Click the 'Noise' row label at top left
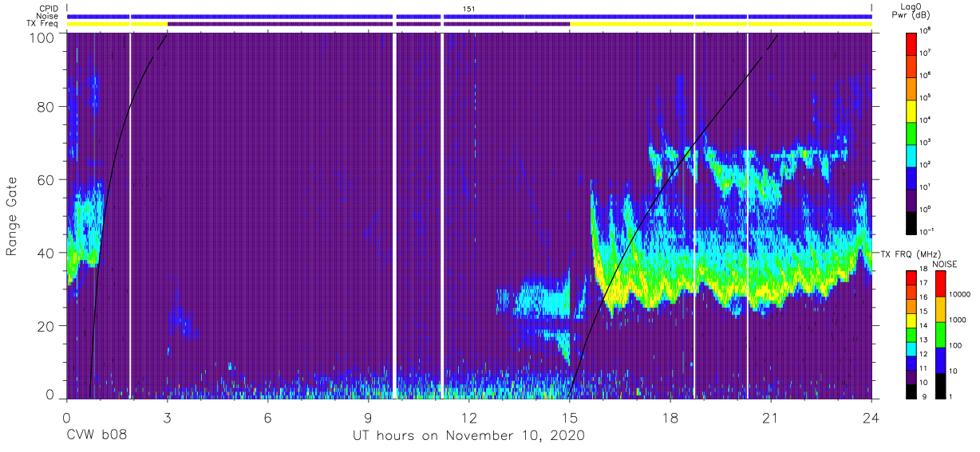The height and width of the screenshot is (452, 980). tap(48, 16)
